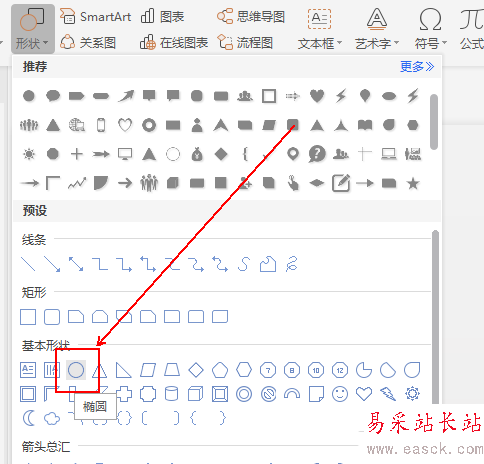Click the recommended shapes scrollbar
This screenshot has width=484, height=464.
coord(434,122)
